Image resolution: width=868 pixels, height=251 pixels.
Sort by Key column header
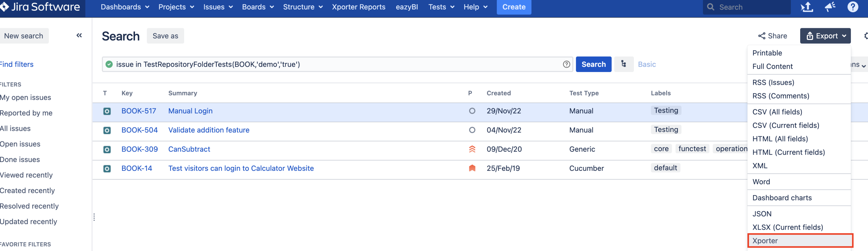127,93
